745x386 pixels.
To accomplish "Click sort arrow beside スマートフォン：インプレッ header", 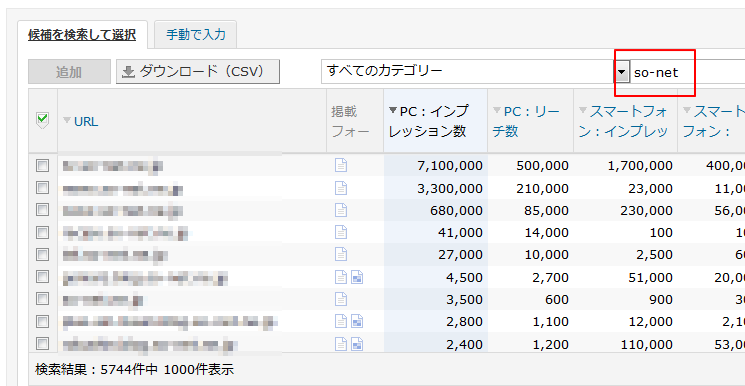I will (x=583, y=110).
